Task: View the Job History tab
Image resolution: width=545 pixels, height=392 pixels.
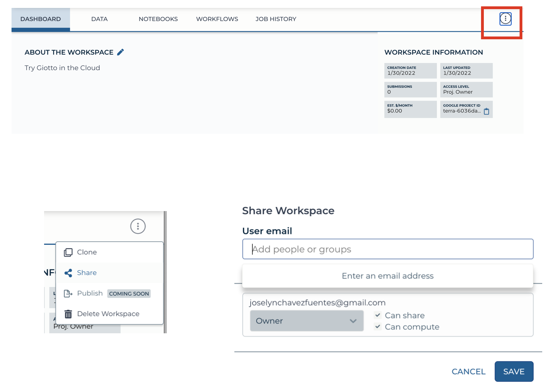Action: pos(276,19)
